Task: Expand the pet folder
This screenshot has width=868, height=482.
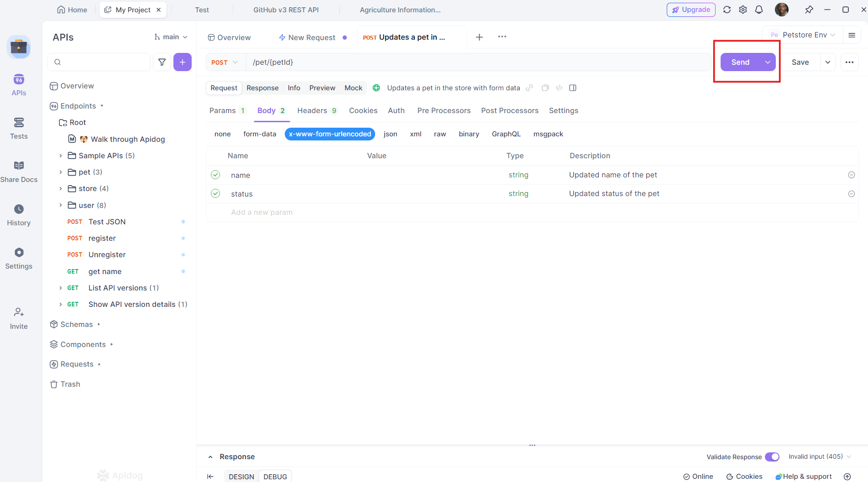Action: [60, 172]
